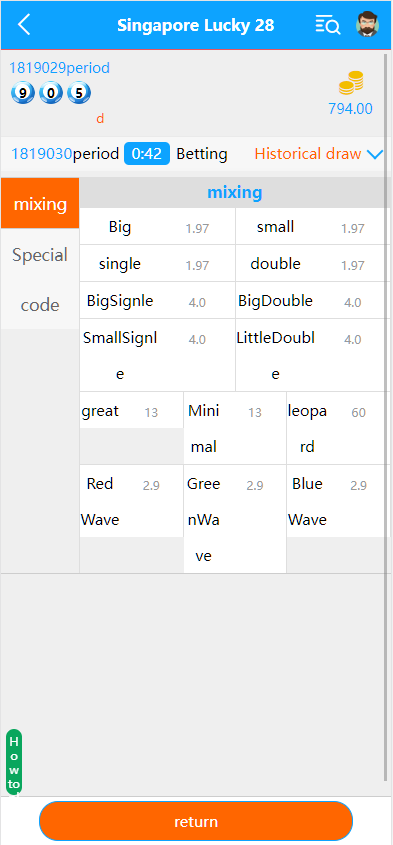Viewport: 393px width, 845px height.
Task: Select the Red Wave color bet
Action: tap(132, 501)
